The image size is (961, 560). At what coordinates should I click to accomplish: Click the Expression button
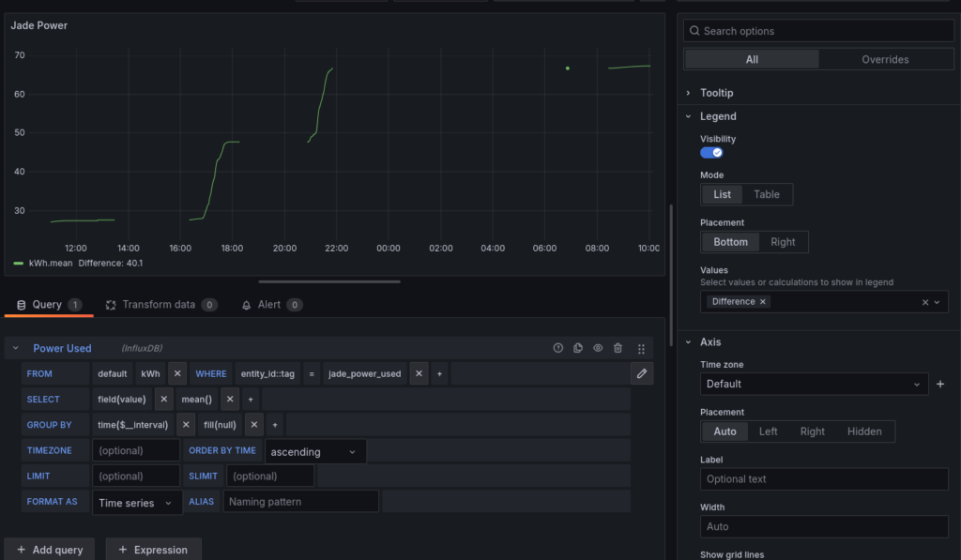(153, 550)
